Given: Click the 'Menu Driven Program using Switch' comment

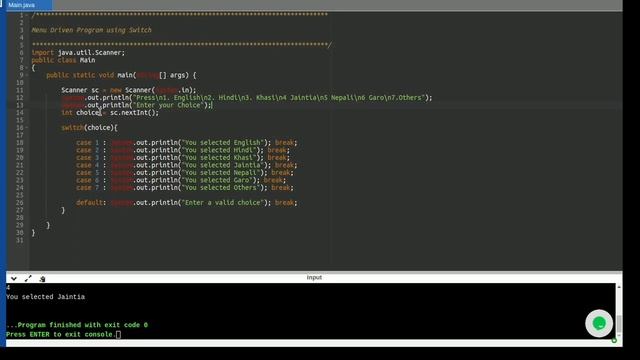Looking at the screenshot, I should [x=91, y=30].
